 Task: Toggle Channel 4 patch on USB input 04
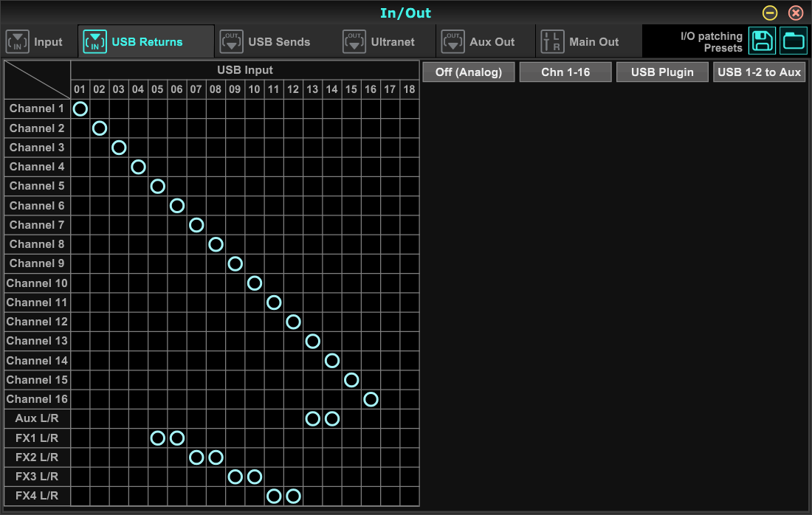coord(138,167)
